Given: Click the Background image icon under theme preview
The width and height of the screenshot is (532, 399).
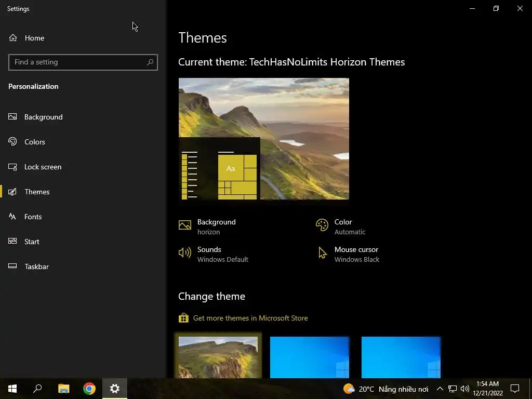Looking at the screenshot, I should click(x=185, y=225).
